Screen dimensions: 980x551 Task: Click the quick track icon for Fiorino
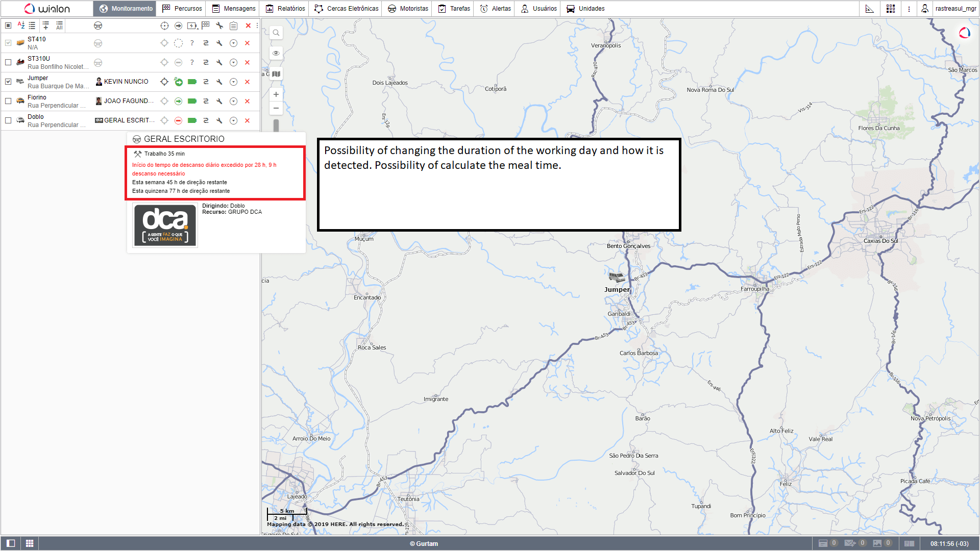pyautogui.click(x=206, y=101)
